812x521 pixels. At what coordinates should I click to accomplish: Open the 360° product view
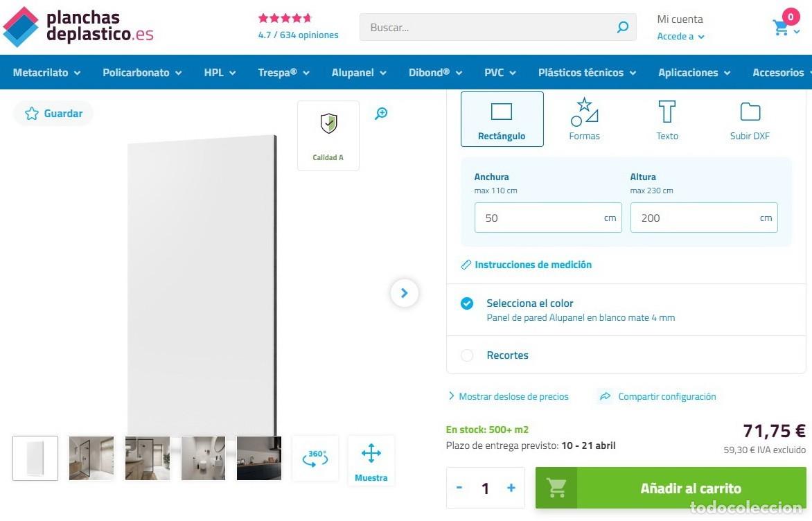(315, 459)
